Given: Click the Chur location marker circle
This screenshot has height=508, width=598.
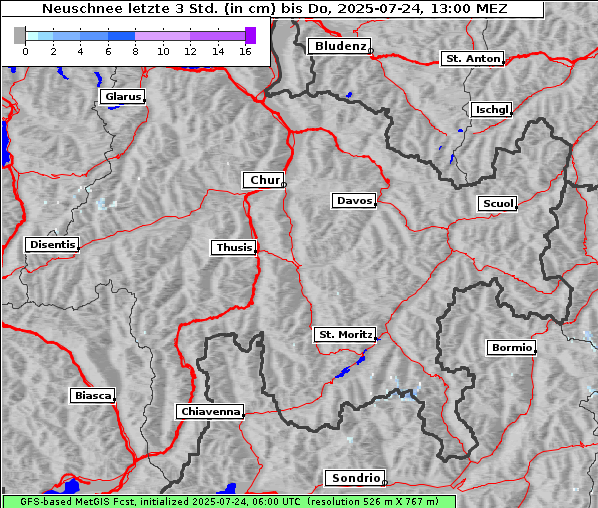Looking at the screenshot, I should point(284,185).
